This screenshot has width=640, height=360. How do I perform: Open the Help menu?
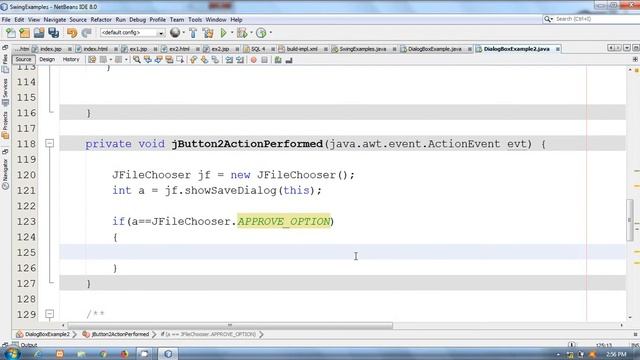pyautogui.click(x=236, y=20)
